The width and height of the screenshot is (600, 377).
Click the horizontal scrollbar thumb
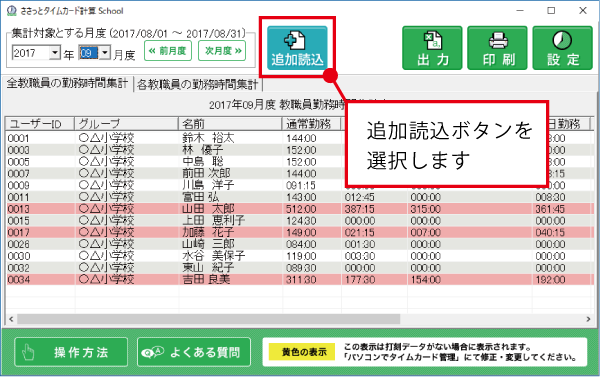(209, 319)
